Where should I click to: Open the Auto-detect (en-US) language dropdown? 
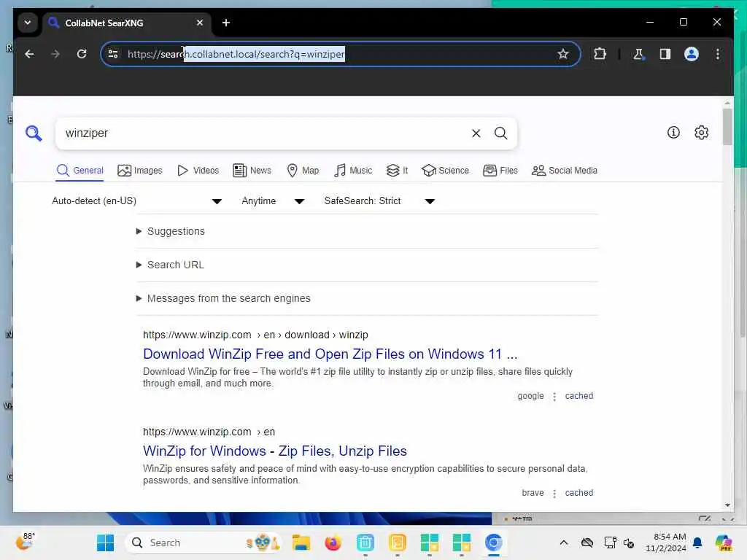click(136, 201)
